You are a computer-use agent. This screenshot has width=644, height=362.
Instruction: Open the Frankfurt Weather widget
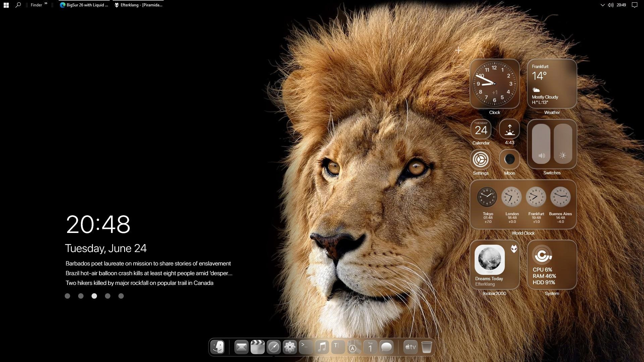click(552, 84)
